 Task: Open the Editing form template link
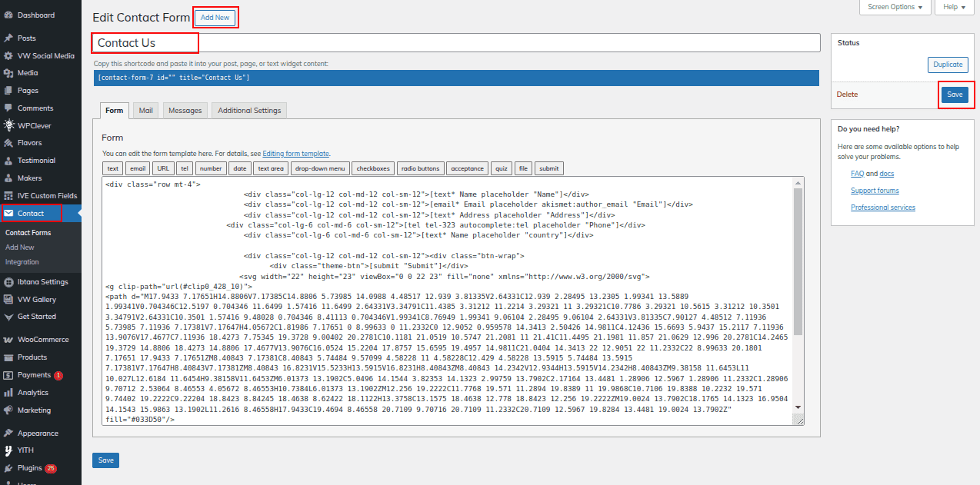point(296,154)
